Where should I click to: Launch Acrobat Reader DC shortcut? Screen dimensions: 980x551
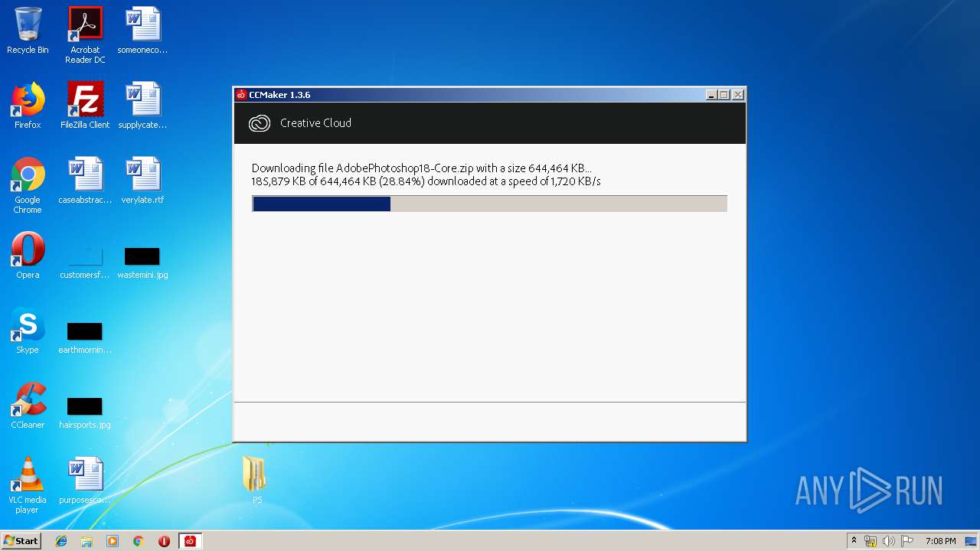click(x=85, y=35)
